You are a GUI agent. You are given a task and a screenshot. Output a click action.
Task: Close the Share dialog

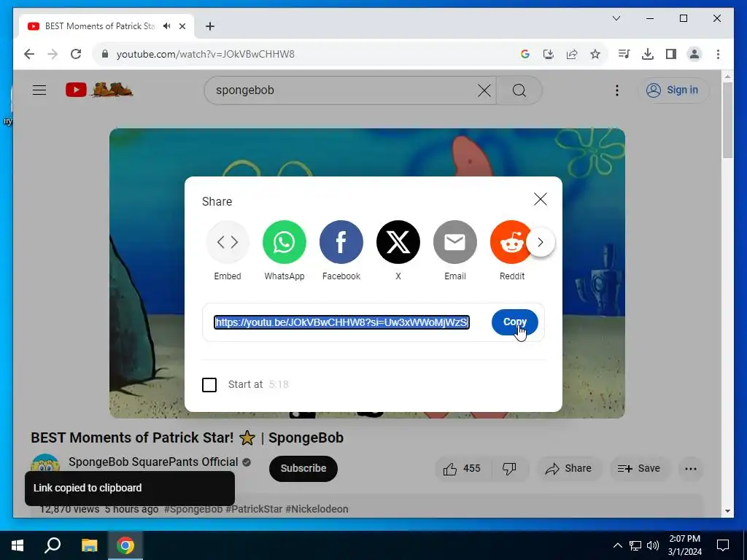pos(541,199)
